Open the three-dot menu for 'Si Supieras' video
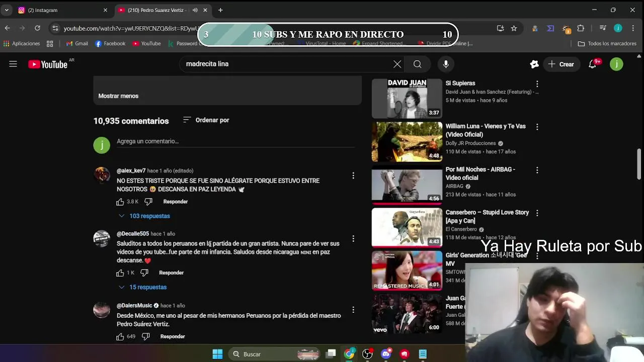The width and height of the screenshot is (644, 362). [x=537, y=84]
